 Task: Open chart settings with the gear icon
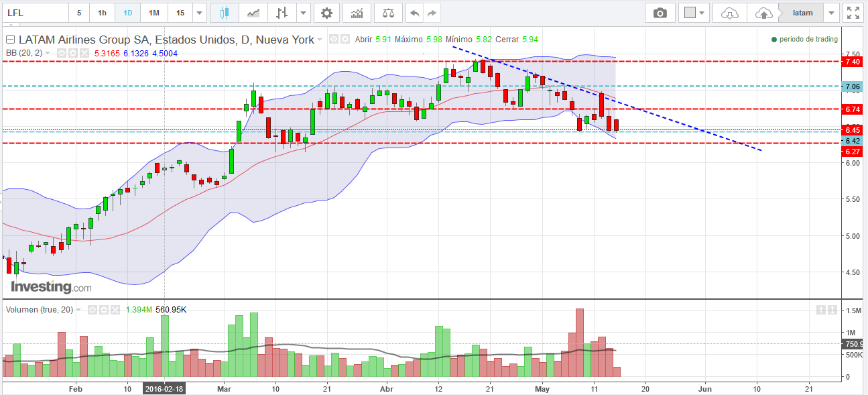pos(326,13)
